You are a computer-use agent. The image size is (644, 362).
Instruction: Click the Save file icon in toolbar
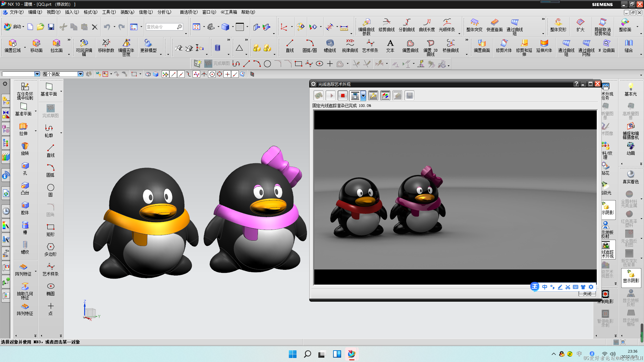click(51, 27)
